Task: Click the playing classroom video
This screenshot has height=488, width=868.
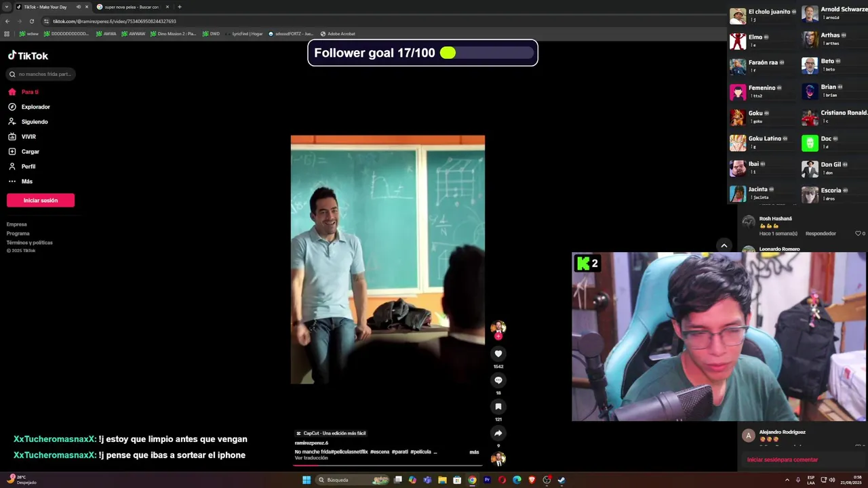Action: point(387,260)
